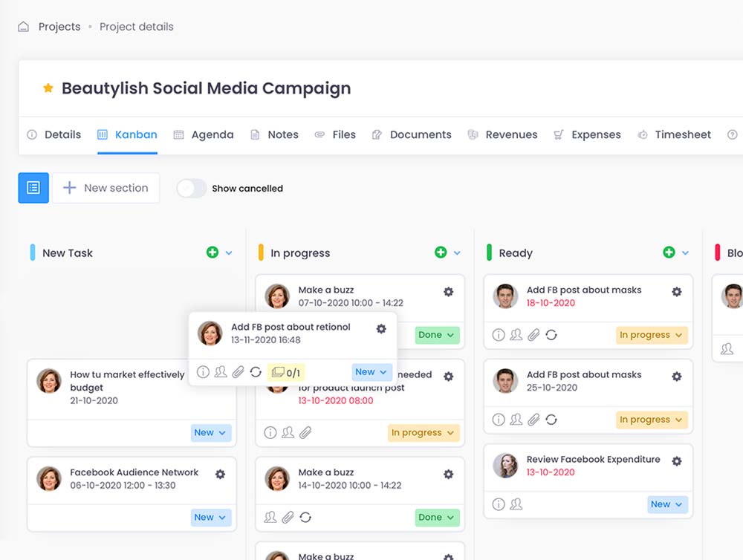Click the blue list view icon button
The height and width of the screenshot is (560, 743).
click(x=33, y=188)
